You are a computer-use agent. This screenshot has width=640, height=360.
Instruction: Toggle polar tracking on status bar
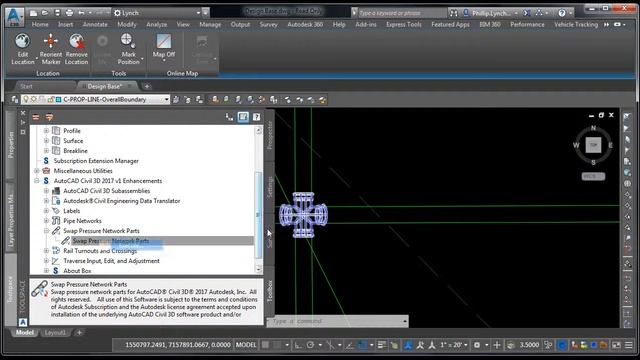point(310,345)
